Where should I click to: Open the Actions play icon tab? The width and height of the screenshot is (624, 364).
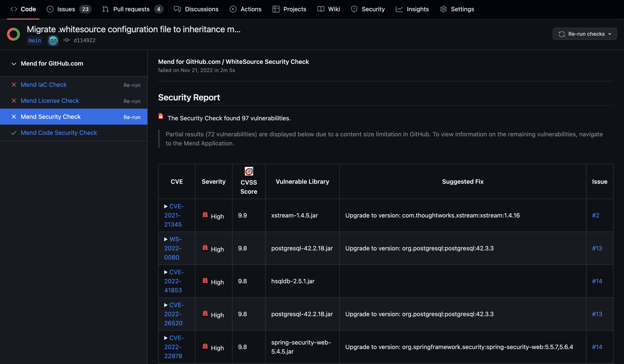coord(245,9)
